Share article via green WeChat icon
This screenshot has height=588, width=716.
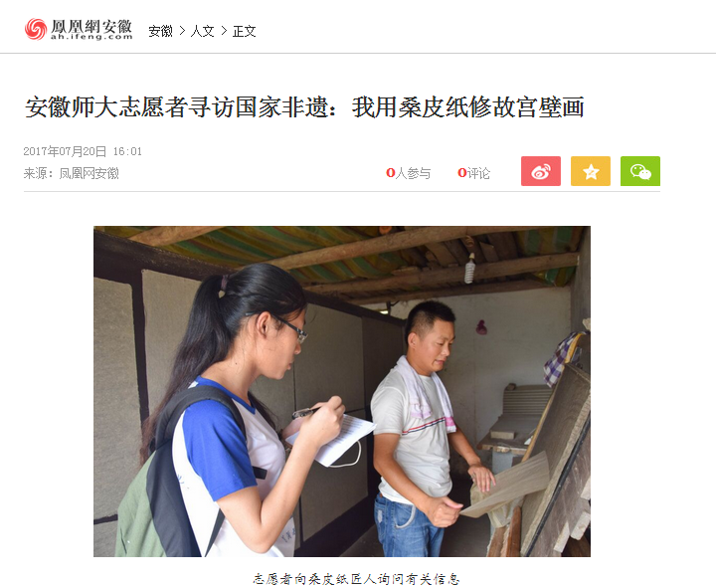click(x=640, y=171)
